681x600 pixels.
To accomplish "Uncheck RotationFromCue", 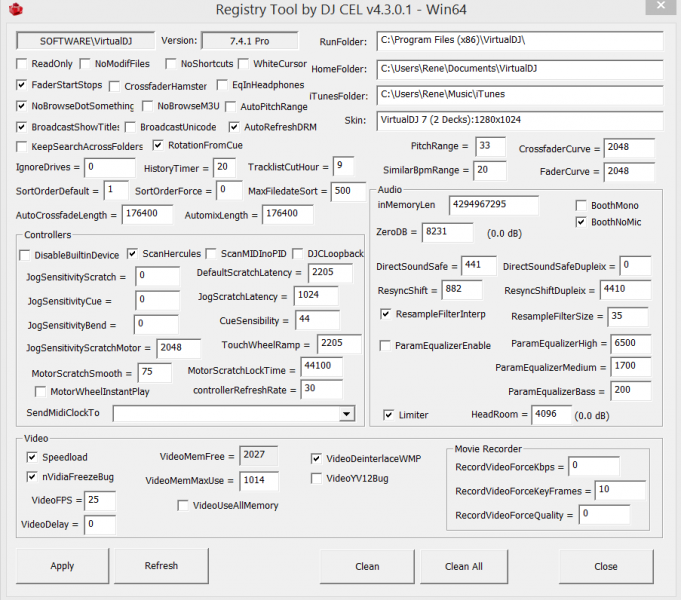I will [158, 145].
